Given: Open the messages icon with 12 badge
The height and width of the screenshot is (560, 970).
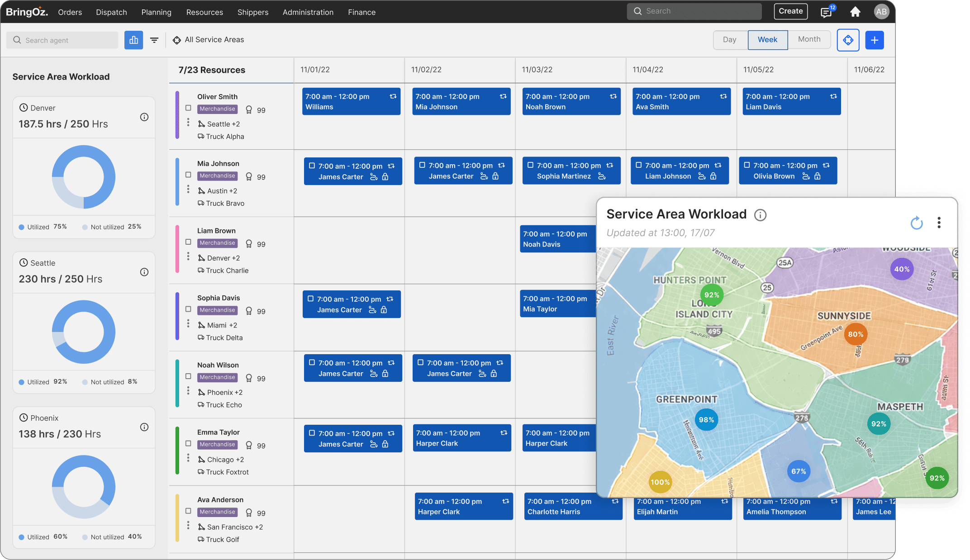Looking at the screenshot, I should coord(826,12).
